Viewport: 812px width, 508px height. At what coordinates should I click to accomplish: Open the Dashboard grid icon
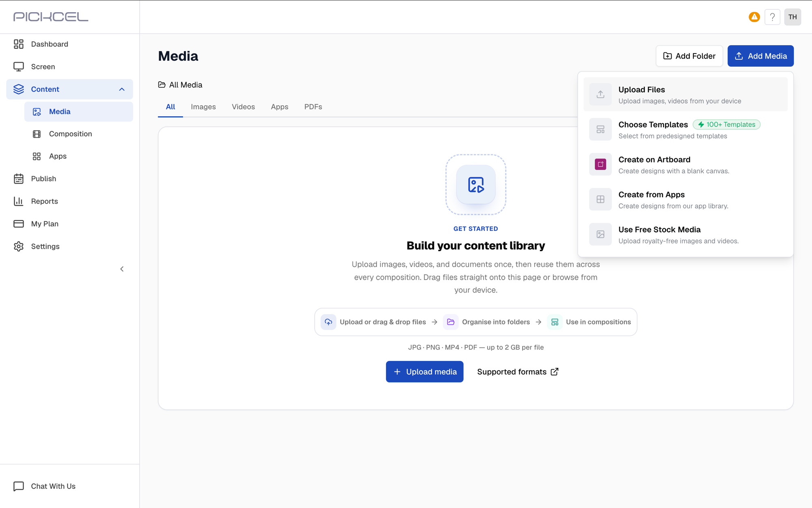pyautogui.click(x=19, y=44)
